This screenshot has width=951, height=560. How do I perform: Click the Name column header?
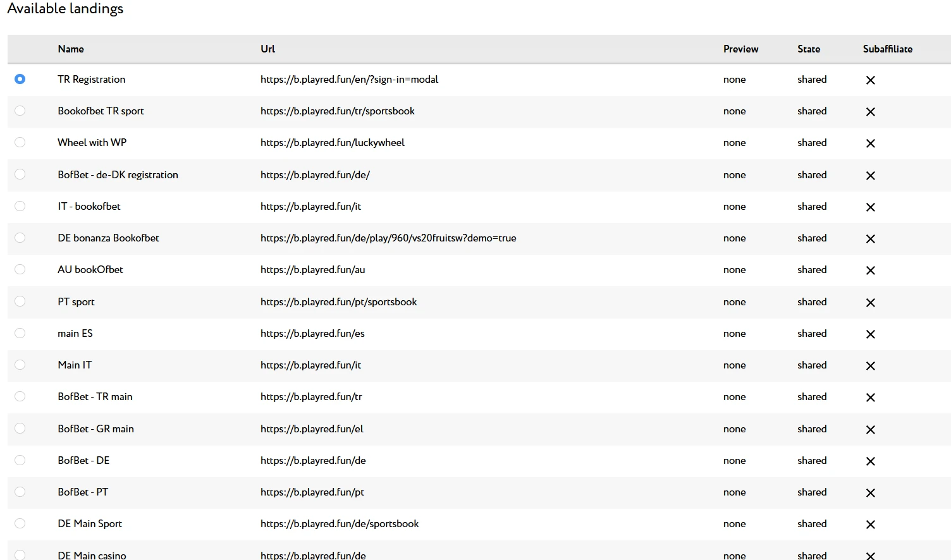pyautogui.click(x=71, y=49)
